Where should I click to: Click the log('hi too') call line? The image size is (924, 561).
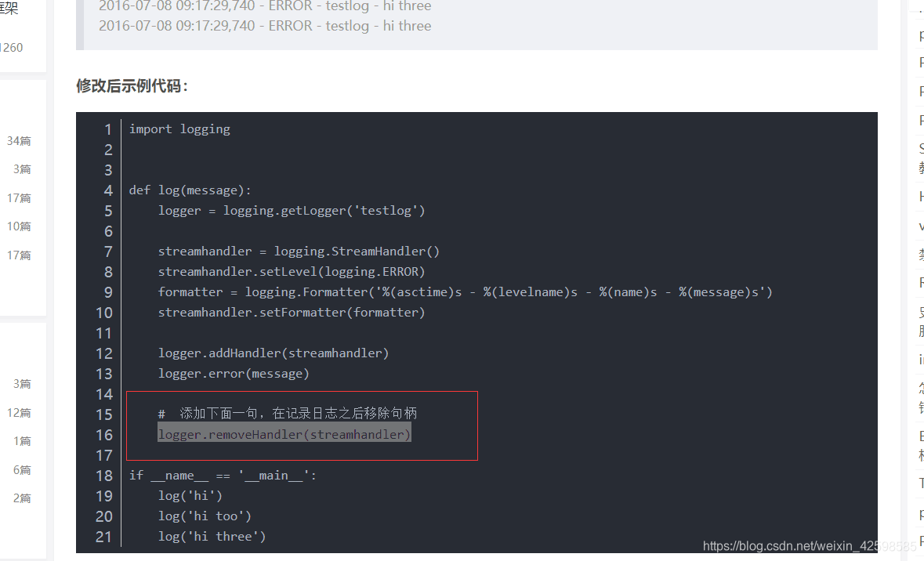205,516
